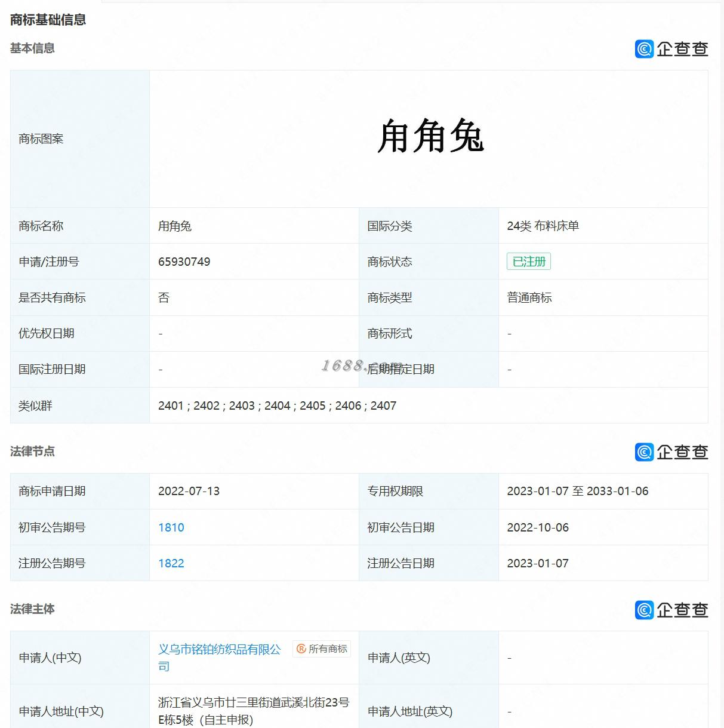Select the similar group codes 2401 ; 2402 row
724x728 pixels.
(x=278, y=406)
